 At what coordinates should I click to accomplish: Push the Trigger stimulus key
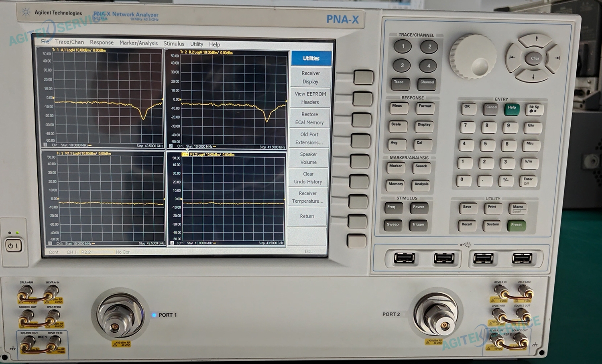tap(418, 226)
